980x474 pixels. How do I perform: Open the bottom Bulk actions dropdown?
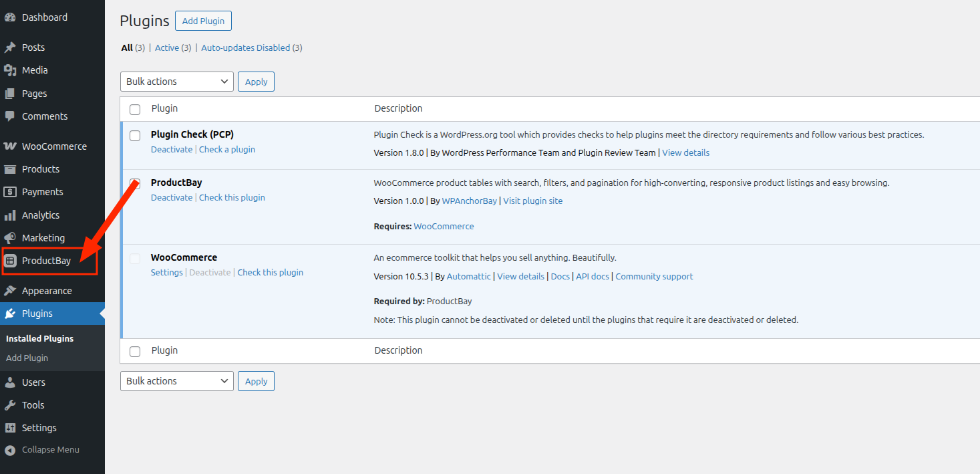176,381
